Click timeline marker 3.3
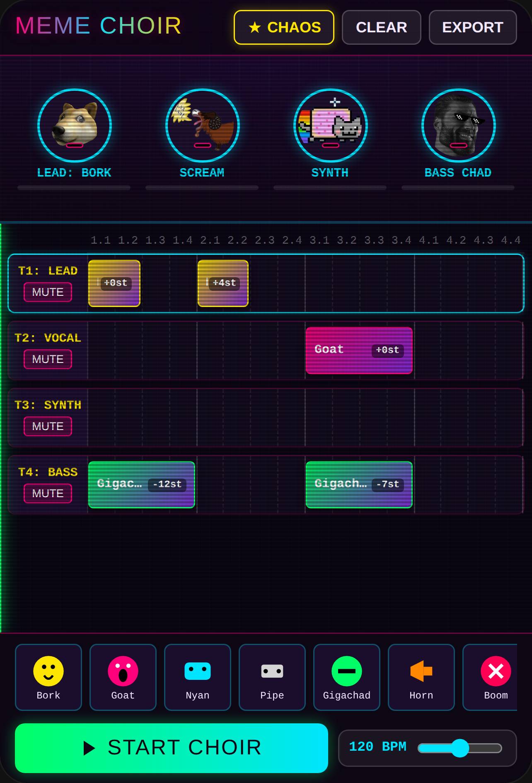532x783 pixels. coord(374,240)
